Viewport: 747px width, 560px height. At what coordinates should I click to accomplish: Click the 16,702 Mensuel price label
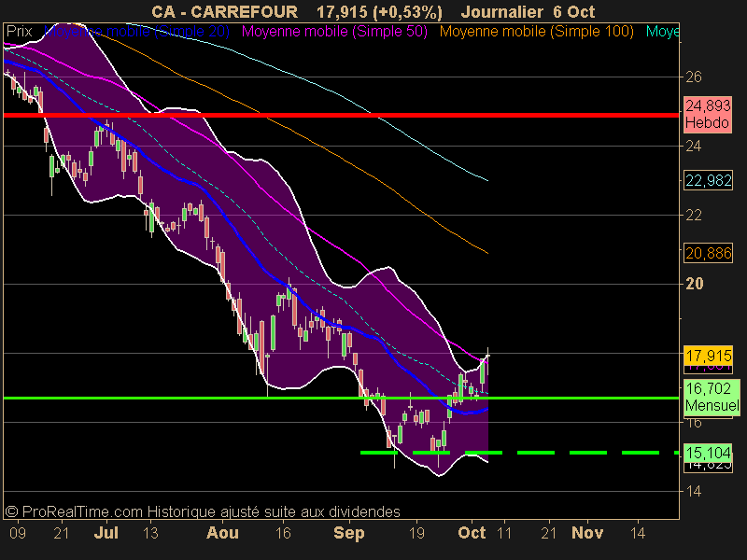point(712,398)
